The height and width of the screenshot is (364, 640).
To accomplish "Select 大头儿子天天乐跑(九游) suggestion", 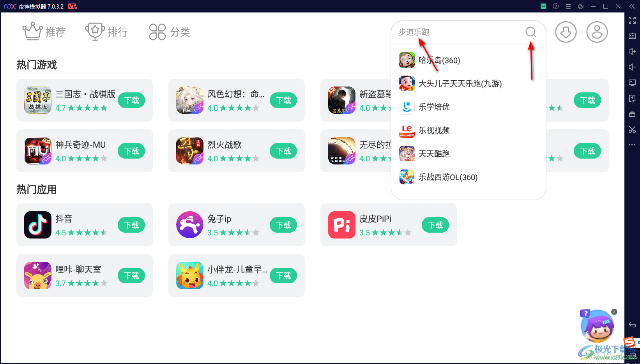I will pos(468,83).
